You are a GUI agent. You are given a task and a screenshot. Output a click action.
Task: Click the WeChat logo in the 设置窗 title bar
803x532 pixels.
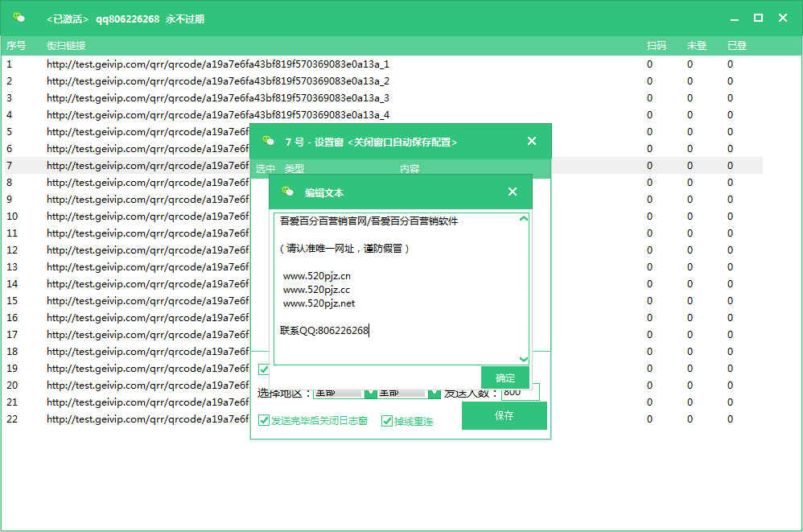pos(268,140)
